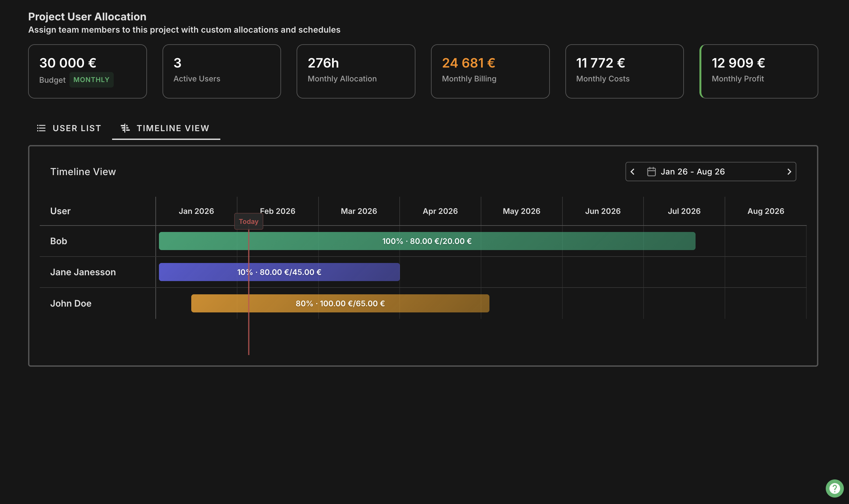Click John Doe's orange 80% allocation bar
Viewport: 849px width, 504px height.
click(340, 303)
